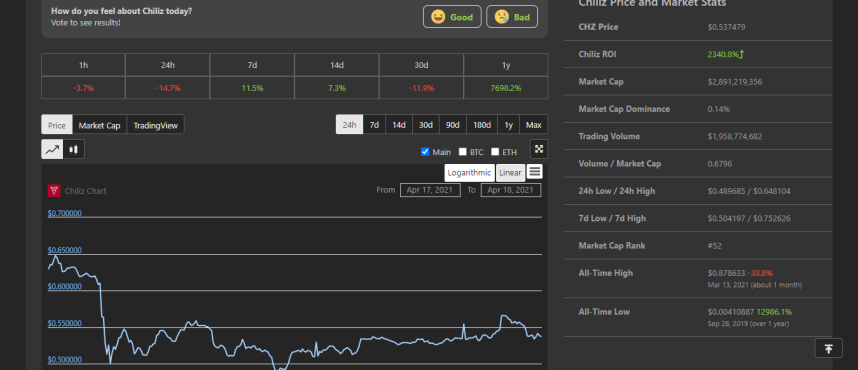
Task: Select the line chart view icon
Action: (52, 149)
